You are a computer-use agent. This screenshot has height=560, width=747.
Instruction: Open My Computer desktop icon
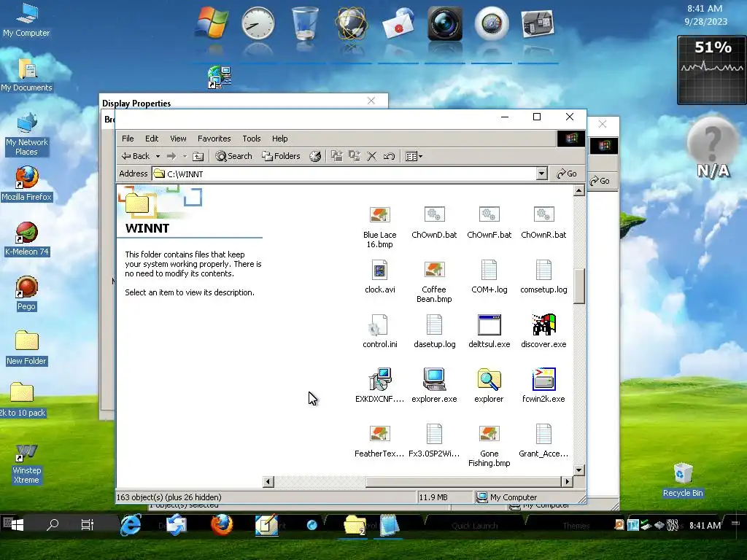click(x=26, y=20)
